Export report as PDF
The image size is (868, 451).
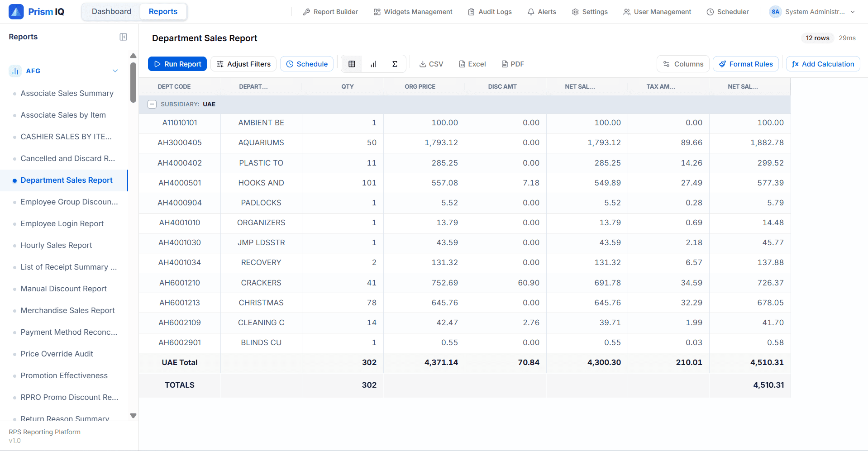pos(512,64)
